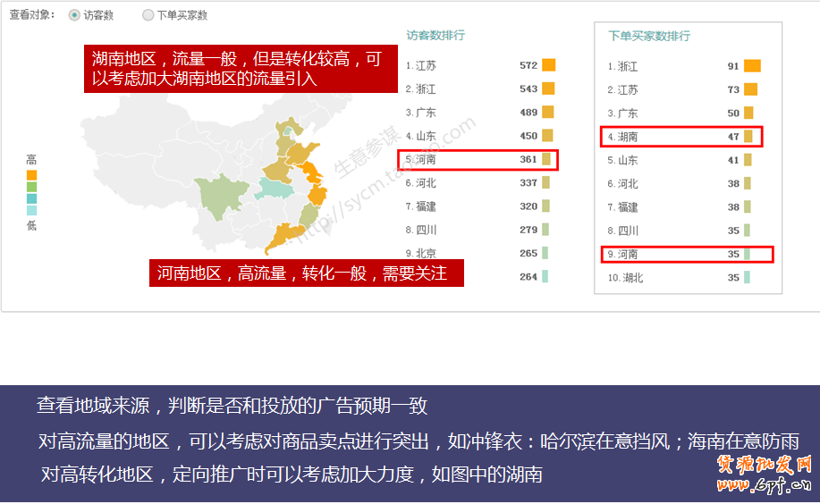This screenshot has width=820, height=504.
Task: Click the orange bar beside buyer count 91
Action: 752,66
